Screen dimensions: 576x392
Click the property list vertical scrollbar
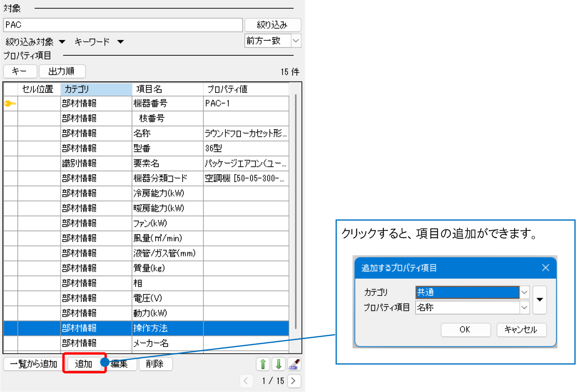(295, 209)
